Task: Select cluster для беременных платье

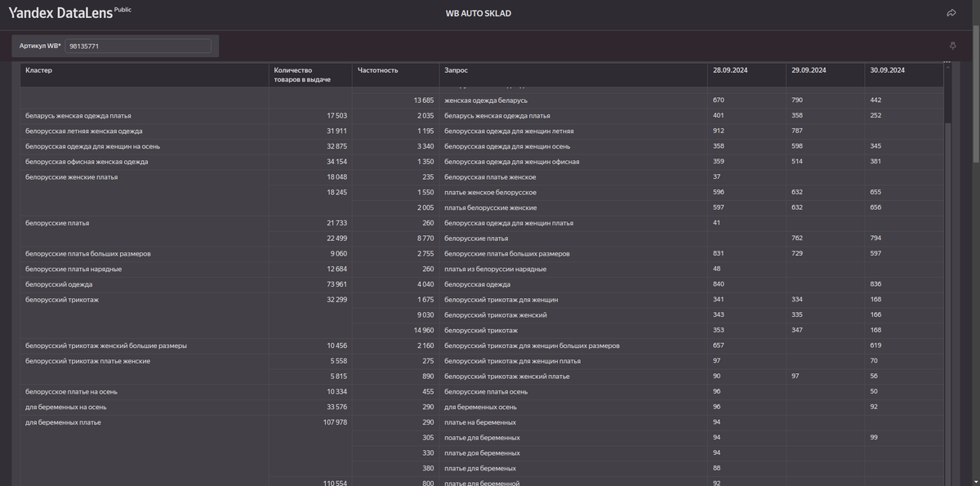Action: click(x=63, y=422)
